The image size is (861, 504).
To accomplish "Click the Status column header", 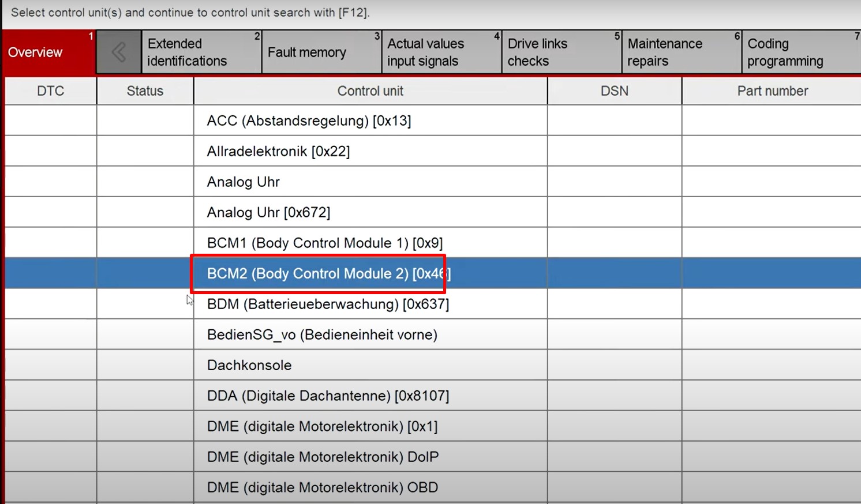I will (145, 91).
